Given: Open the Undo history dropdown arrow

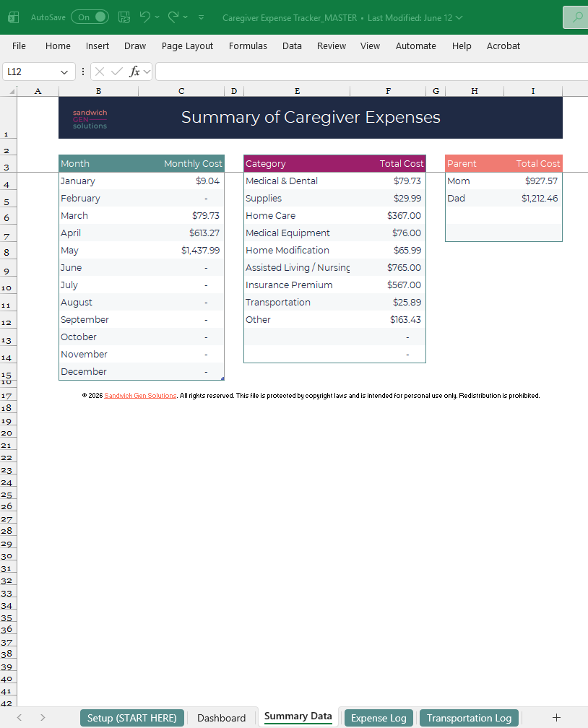Looking at the screenshot, I should point(157,17).
